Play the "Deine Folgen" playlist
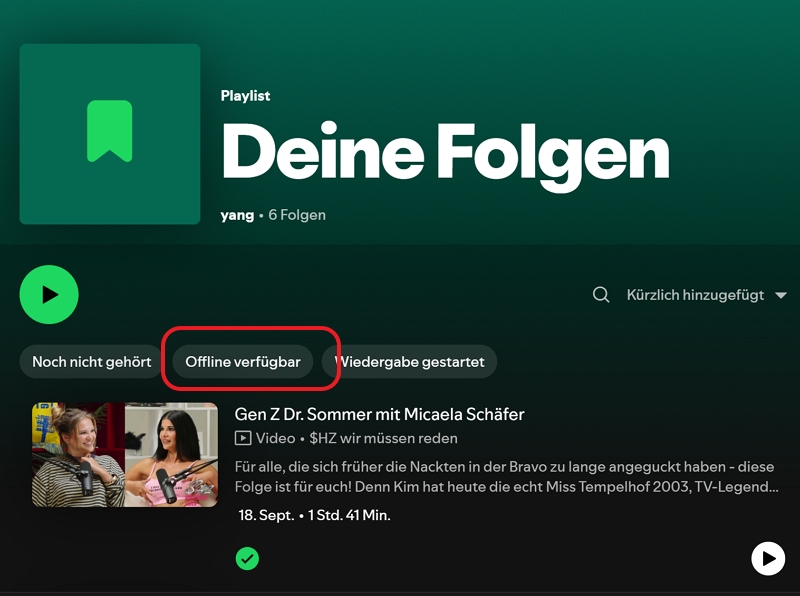The width and height of the screenshot is (800, 596). tap(49, 294)
